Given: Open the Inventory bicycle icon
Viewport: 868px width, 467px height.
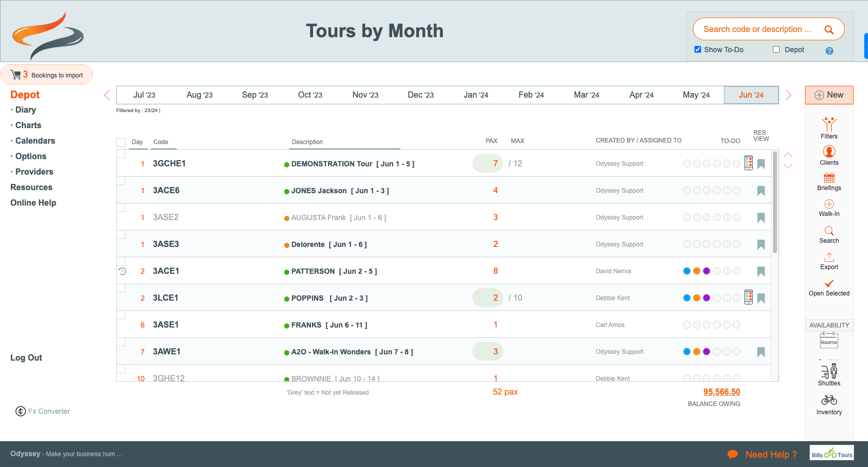Looking at the screenshot, I should coord(829,400).
